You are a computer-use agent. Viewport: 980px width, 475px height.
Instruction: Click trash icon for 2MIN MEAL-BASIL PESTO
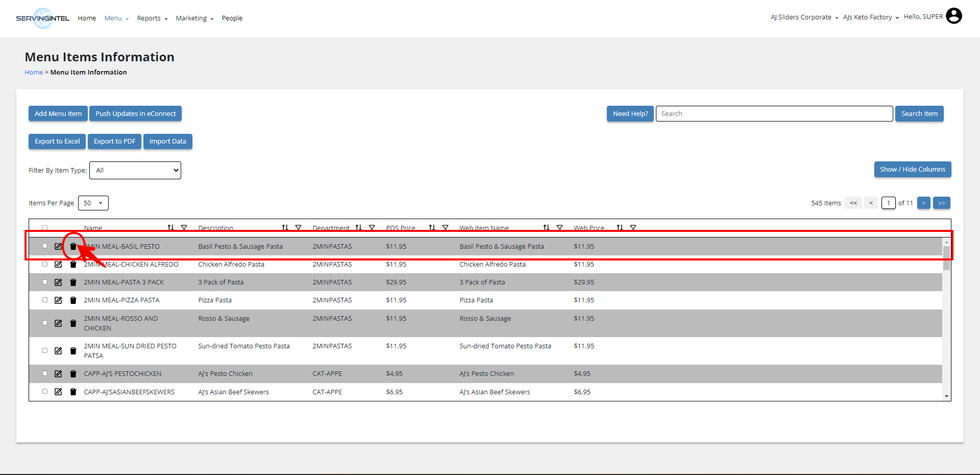pos(73,247)
